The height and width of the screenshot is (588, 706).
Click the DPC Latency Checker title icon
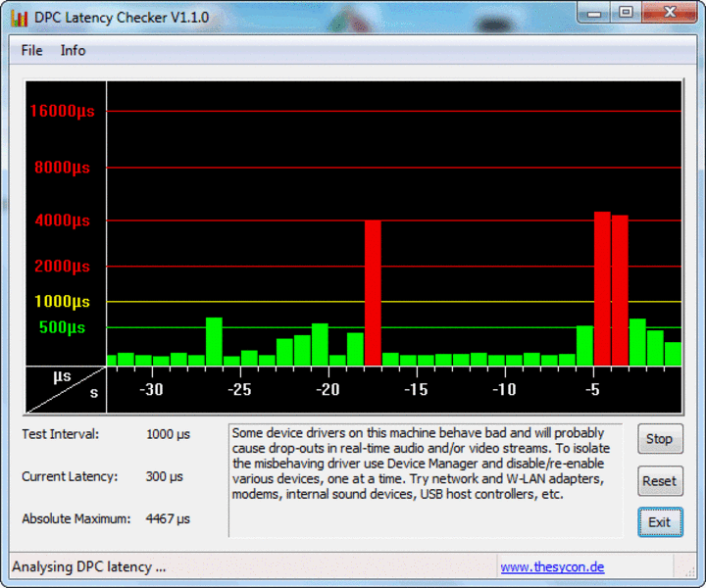(20, 18)
